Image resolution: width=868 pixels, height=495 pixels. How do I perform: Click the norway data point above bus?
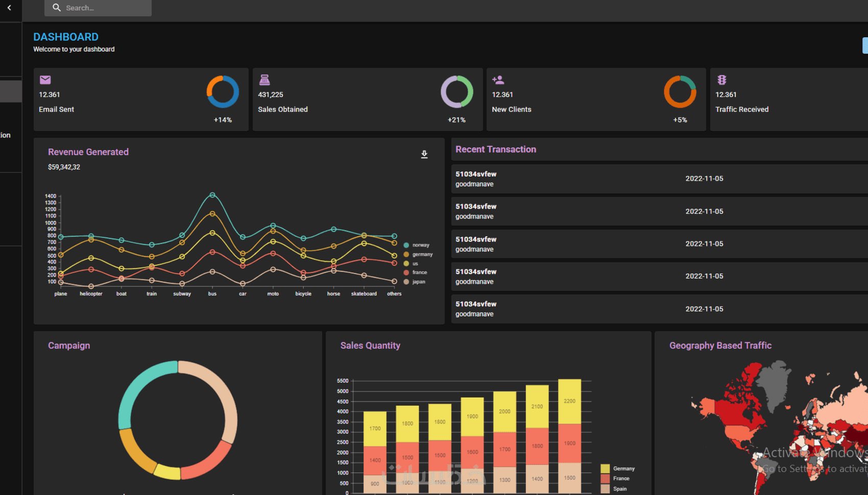[212, 195]
